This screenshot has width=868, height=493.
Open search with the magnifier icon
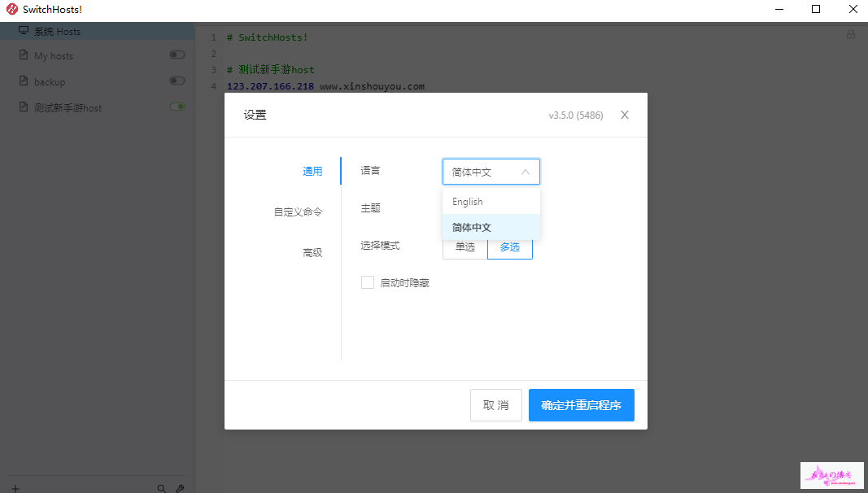[x=161, y=488]
